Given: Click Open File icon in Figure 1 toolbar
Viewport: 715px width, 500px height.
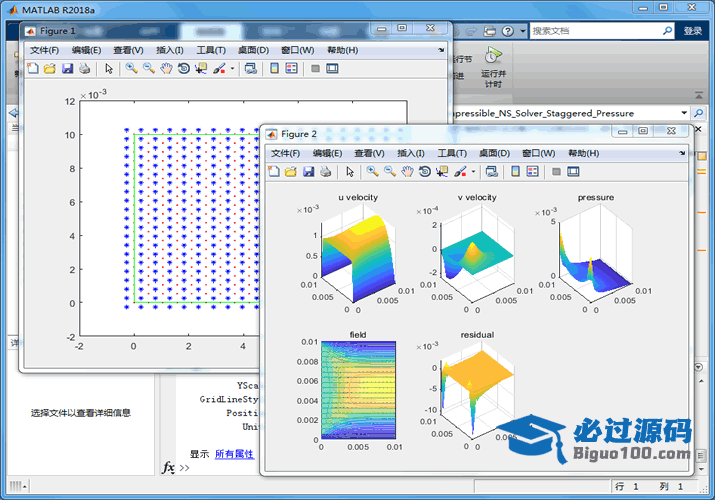Looking at the screenshot, I should click(50, 68).
